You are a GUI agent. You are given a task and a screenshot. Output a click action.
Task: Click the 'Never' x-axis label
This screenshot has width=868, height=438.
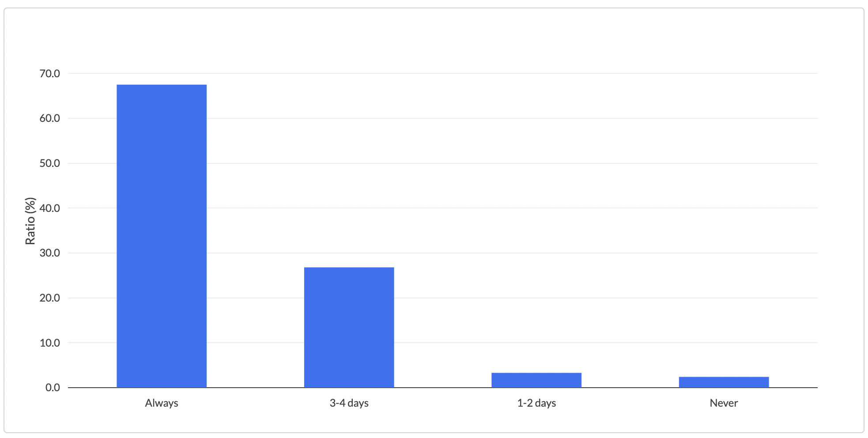coord(724,403)
